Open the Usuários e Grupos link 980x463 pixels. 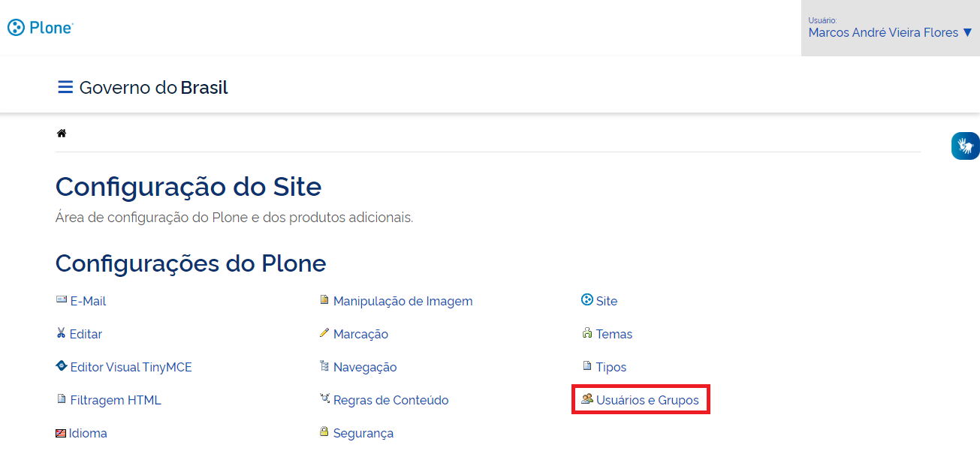[x=647, y=400]
